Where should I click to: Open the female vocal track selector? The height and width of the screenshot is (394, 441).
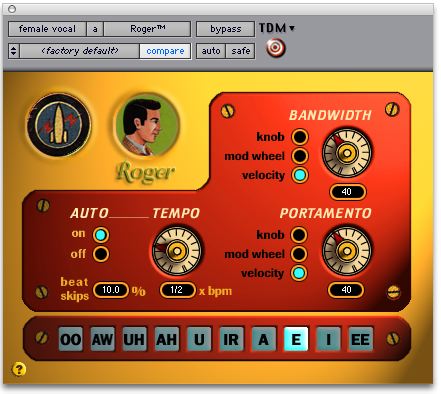pos(47,29)
